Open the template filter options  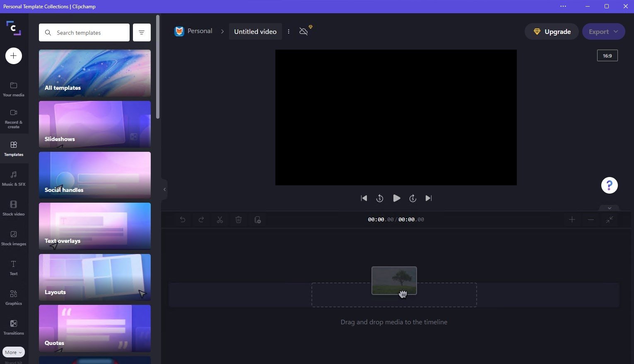[142, 32]
